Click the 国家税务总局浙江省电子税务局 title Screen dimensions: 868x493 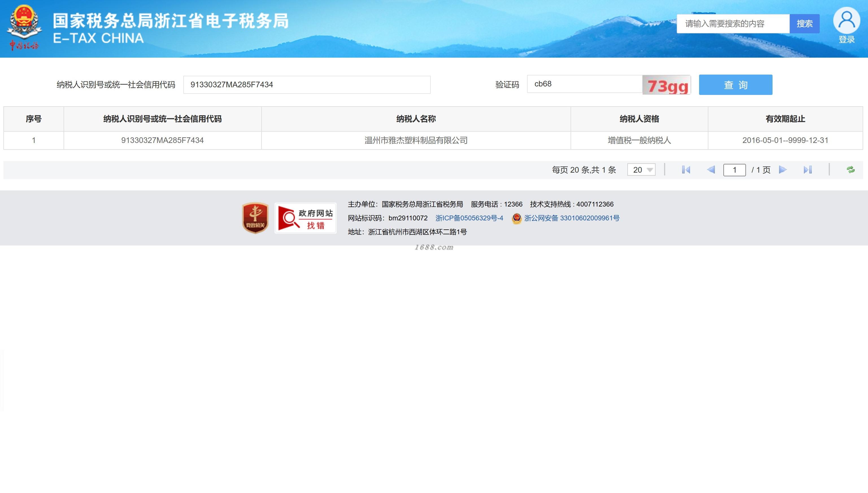[171, 21]
